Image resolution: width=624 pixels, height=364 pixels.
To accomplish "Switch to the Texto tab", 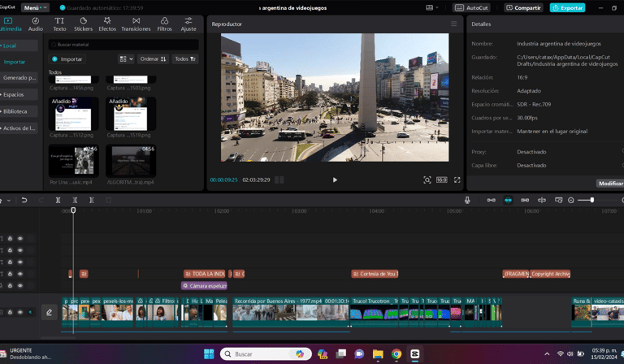I will tap(59, 24).
